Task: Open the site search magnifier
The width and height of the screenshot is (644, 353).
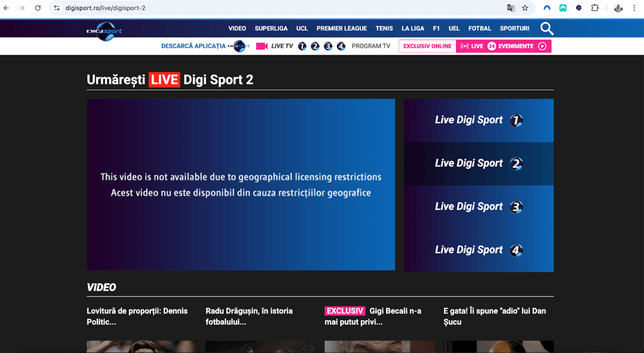Action: 547,28
